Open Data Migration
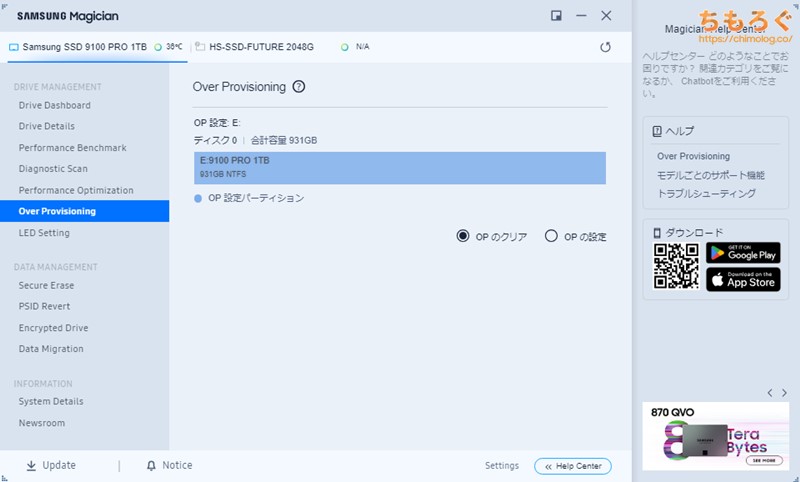The width and height of the screenshot is (800, 482). pyautogui.click(x=51, y=349)
